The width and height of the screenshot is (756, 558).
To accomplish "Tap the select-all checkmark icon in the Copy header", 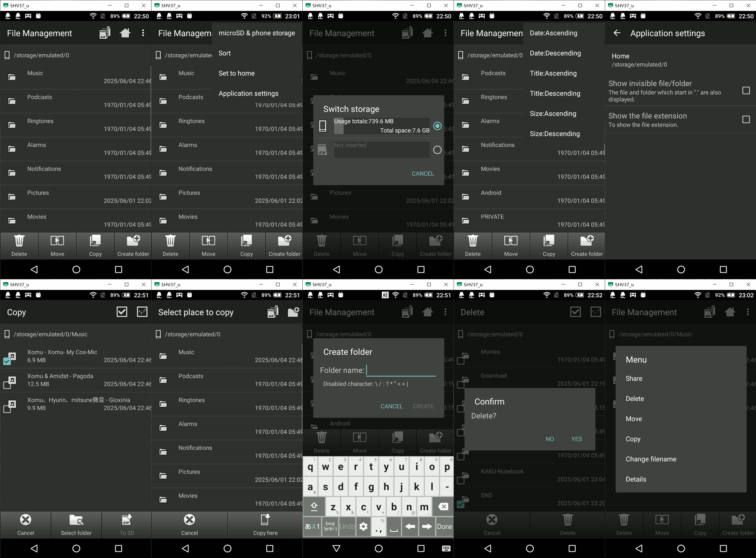I will (x=122, y=312).
